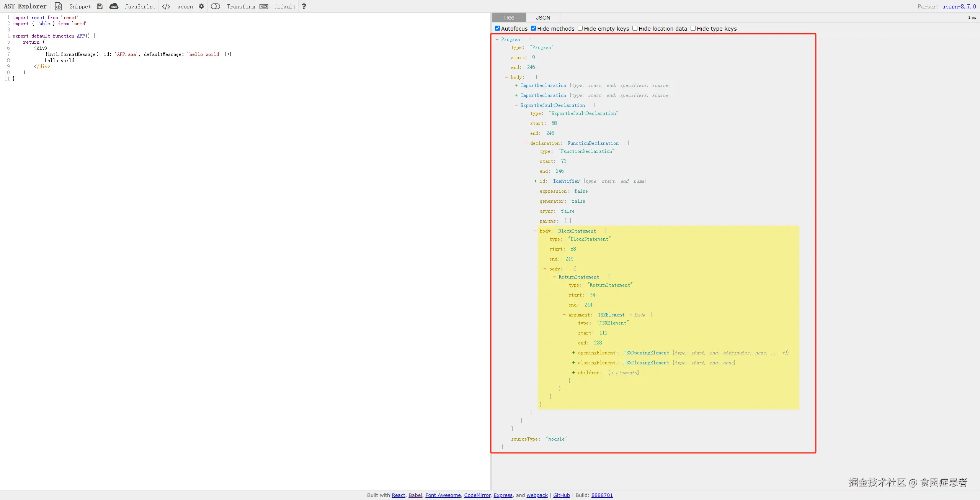The height and width of the screenshot is (500, 980).
Task: Enable Hide empty keys checkbox
Action: coord(580,28)
